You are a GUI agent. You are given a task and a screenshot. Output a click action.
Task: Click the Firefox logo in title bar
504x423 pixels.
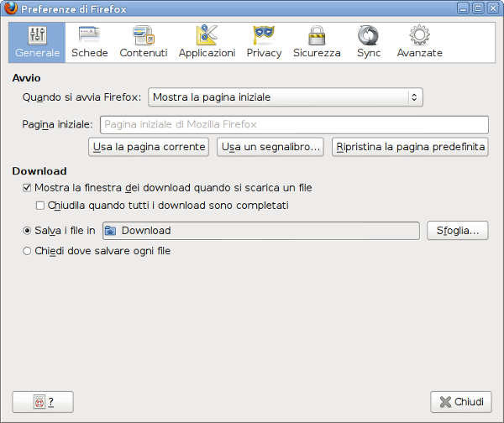[11, 8]
